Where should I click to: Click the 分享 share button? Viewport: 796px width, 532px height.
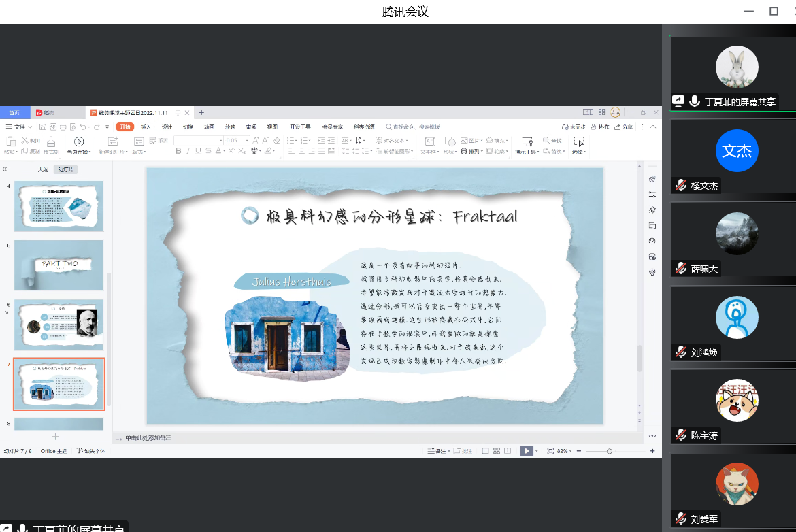(624, 127)
